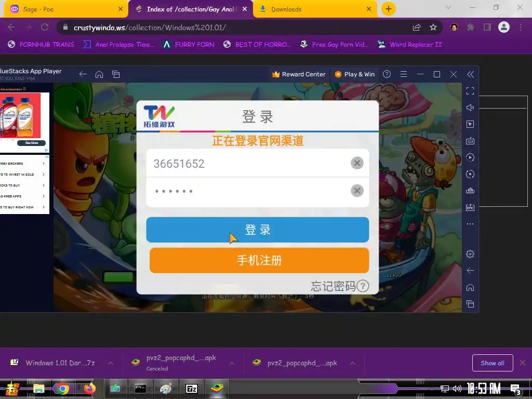This screenshot has height=399, width=532.
Task: Close the Chrome downloads bar
Action: coord(523,363)
